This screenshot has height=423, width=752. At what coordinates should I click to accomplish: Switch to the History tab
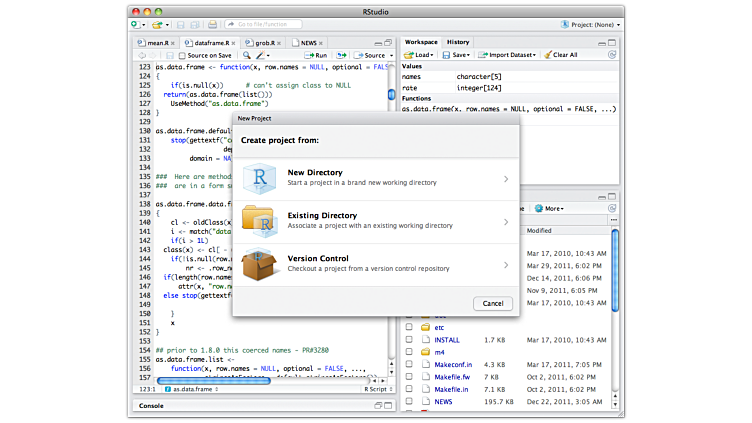[458, 42]
